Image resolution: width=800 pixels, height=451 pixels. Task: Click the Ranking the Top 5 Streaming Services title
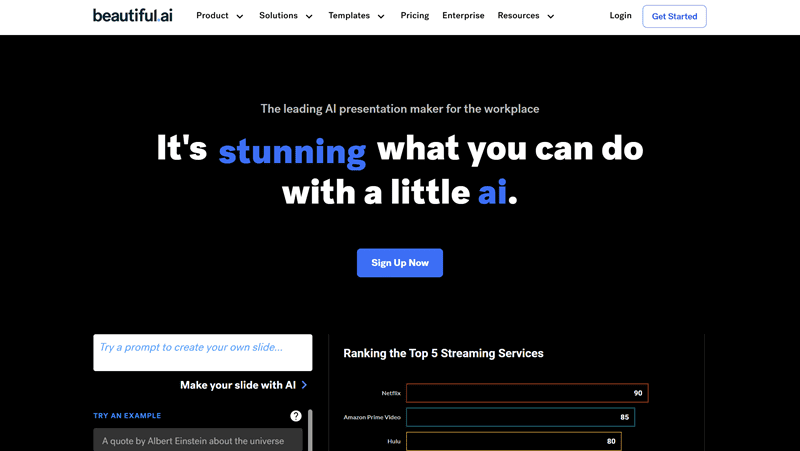click(x=443, y=353)
